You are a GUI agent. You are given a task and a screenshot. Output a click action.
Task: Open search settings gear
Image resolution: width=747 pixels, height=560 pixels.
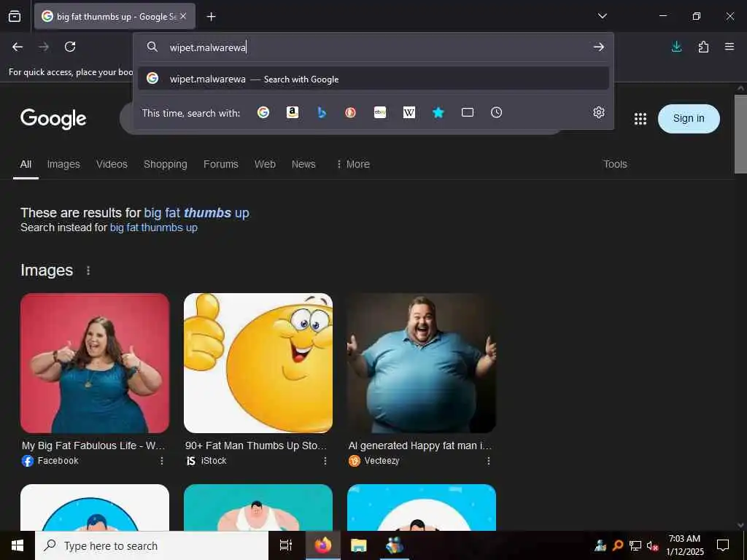(x=599, y=112)
